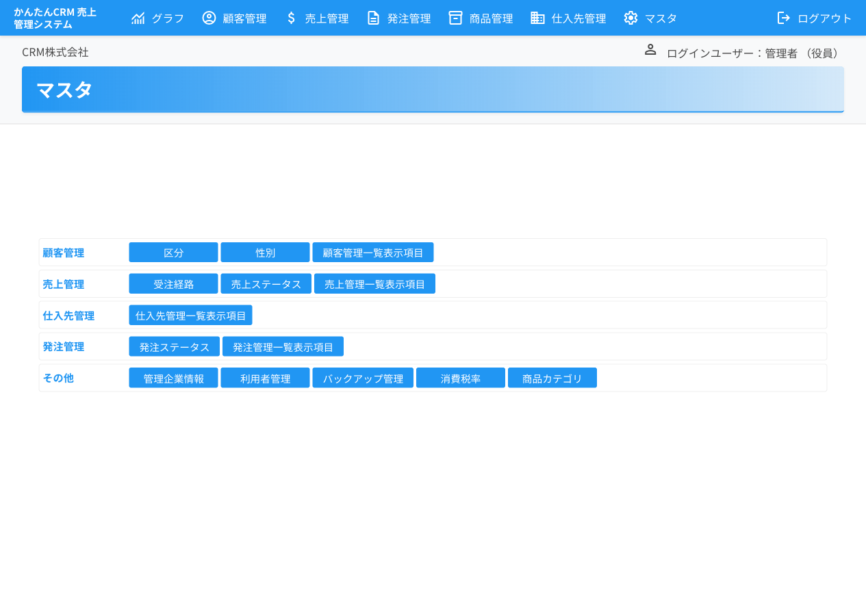Click the かんたんCRM system title link
This screenshot has height=616, width=866.
(x=55, y=18)
